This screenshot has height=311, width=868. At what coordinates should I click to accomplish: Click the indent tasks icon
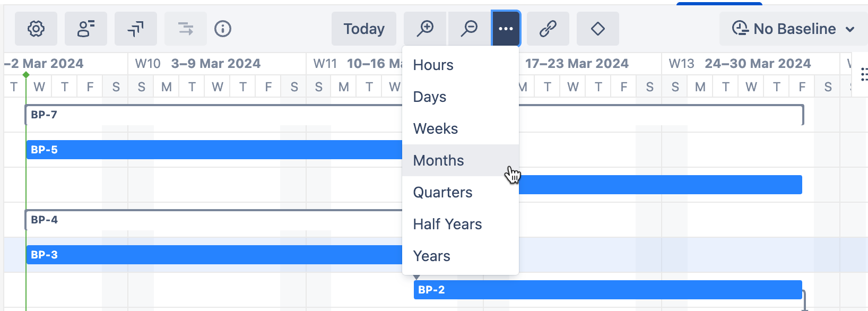[186, 29]
